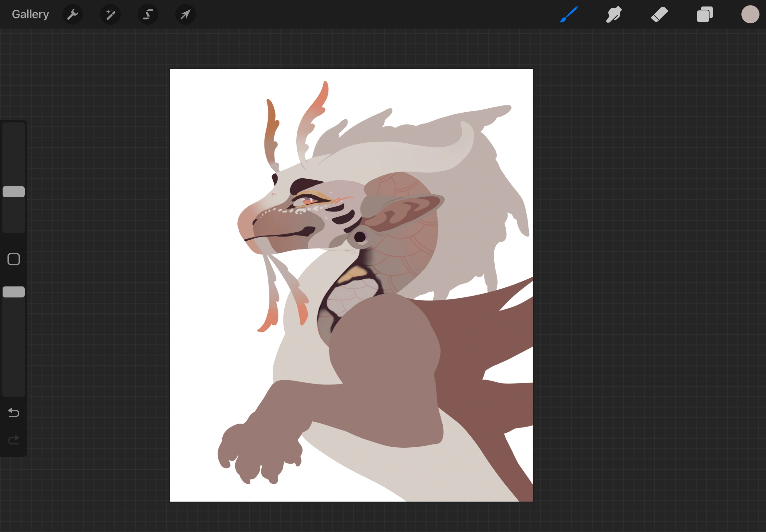Click the brush size slider handle
Image resolution: width=766 pixels, height=532 pixels.
pyautogui.click(x=14, y=192)
